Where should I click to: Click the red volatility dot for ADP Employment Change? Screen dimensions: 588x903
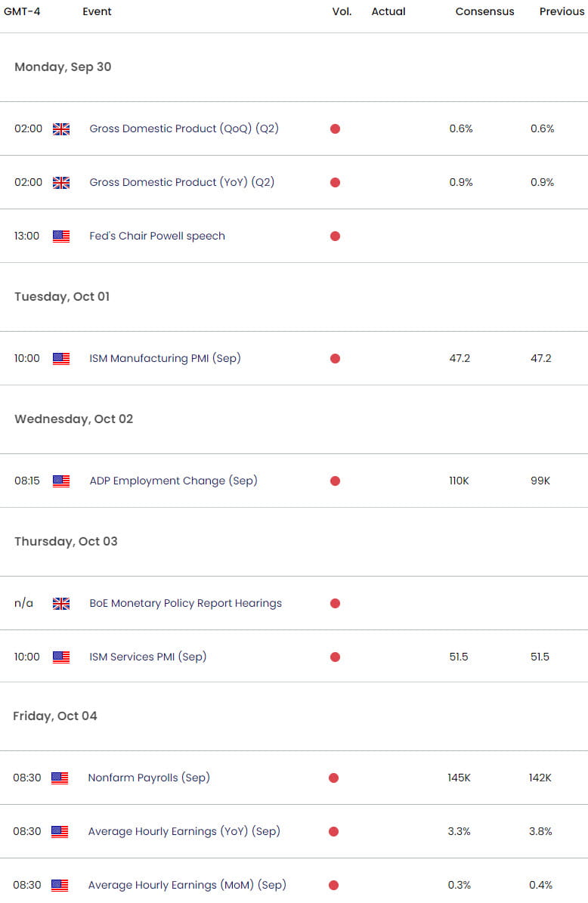(x=335, y=481)
